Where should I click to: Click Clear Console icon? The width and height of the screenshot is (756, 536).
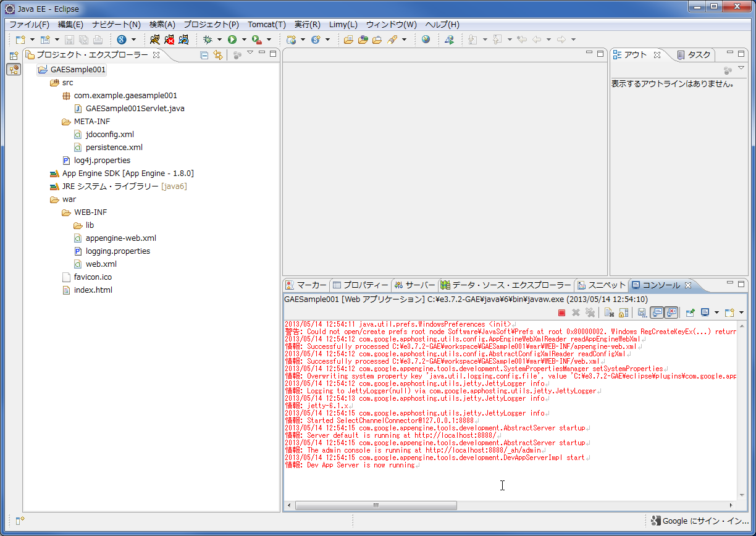(609, 313)
